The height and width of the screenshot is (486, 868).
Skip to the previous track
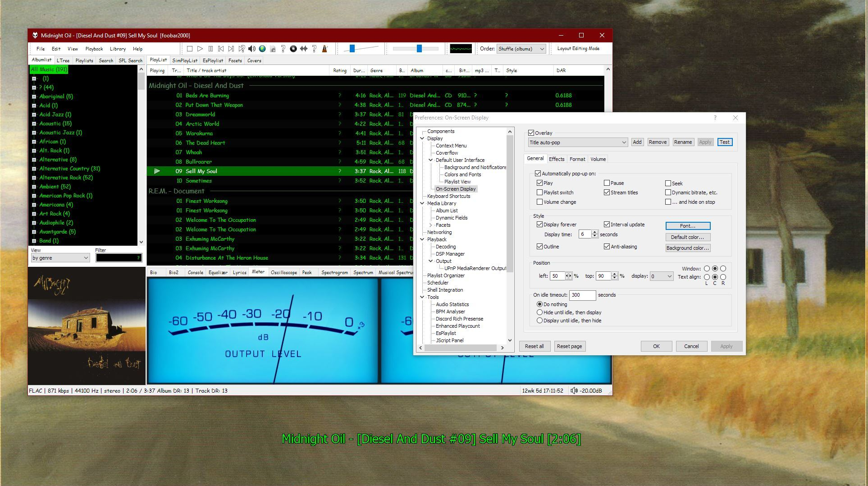(x=221, y=49)
